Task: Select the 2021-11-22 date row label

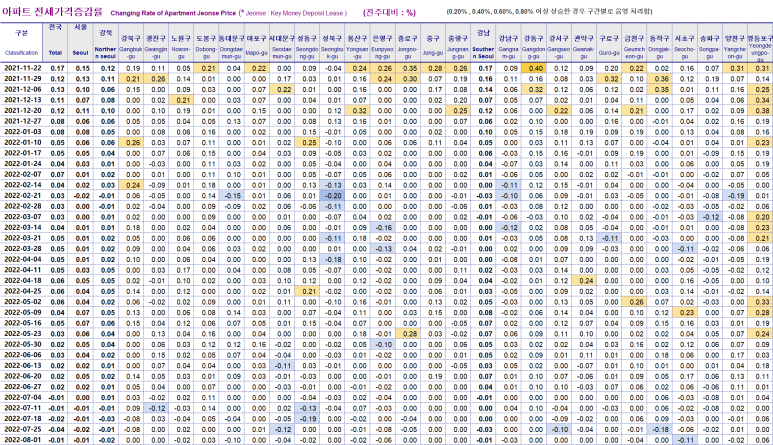Action: point(22,68)
